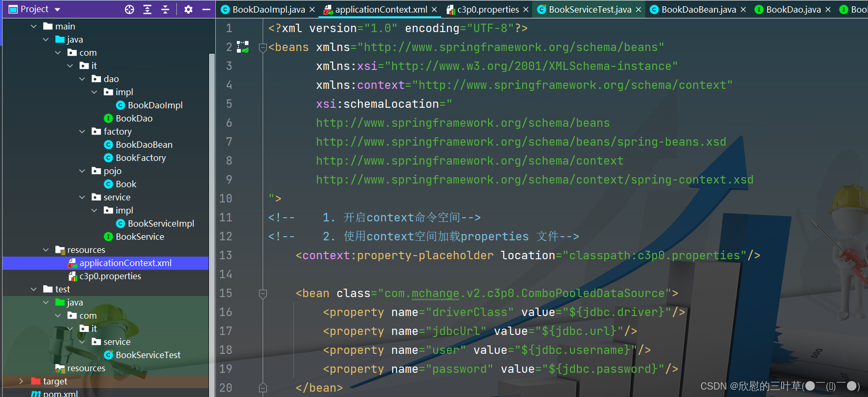Close the applicationContext.xml editor tab
Screen dimensions: 868x397
pos(434,9)
